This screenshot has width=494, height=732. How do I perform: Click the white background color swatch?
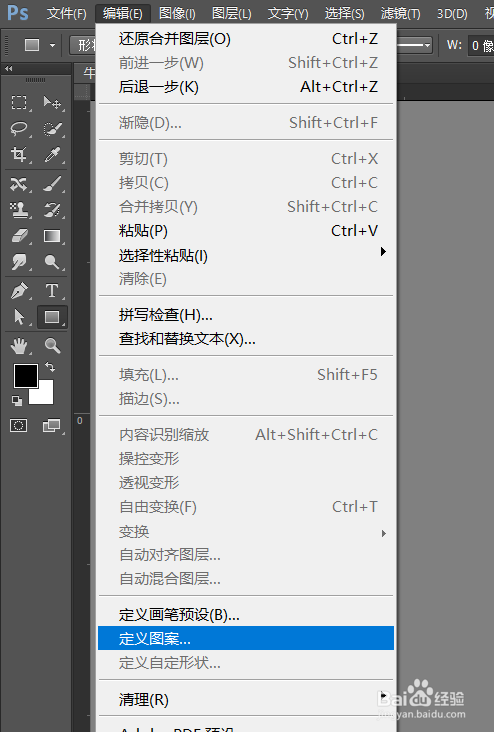45,395
